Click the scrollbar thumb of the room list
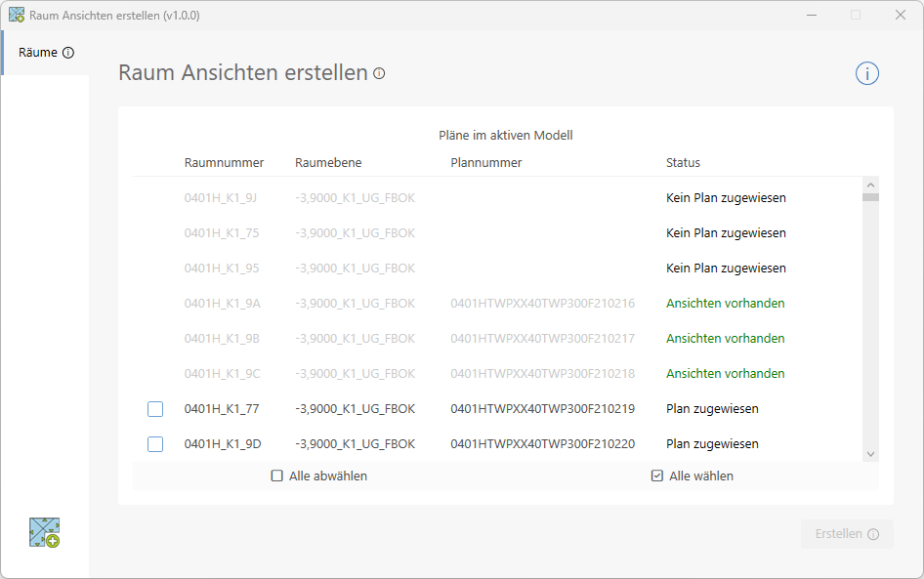924x579 pixels. (870, 196)
